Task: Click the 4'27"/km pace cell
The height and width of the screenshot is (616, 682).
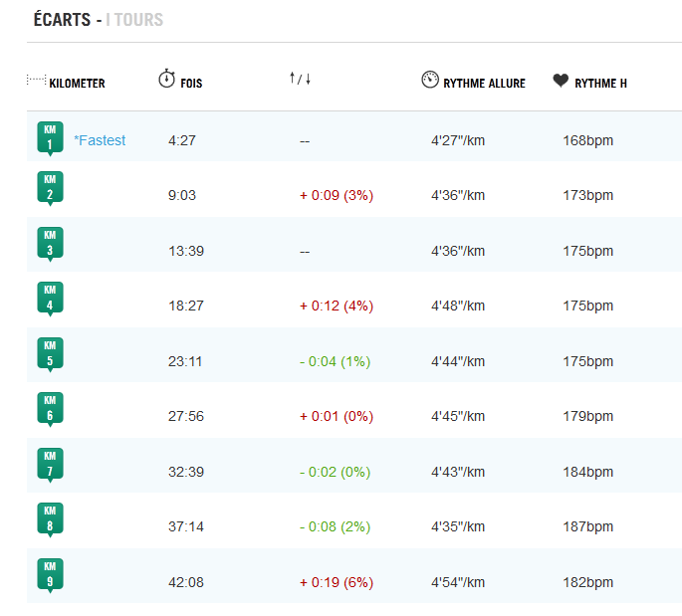Action: tap(458, 140)
